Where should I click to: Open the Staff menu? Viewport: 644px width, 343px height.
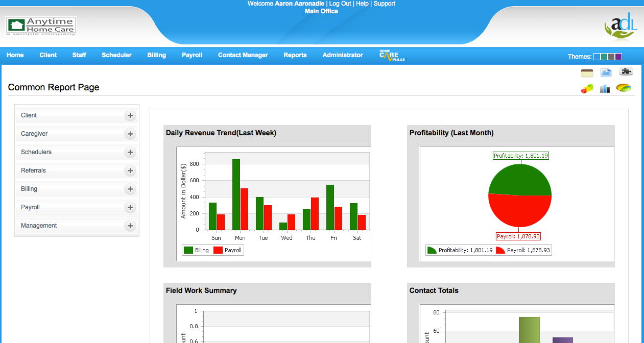click(79, 55)
